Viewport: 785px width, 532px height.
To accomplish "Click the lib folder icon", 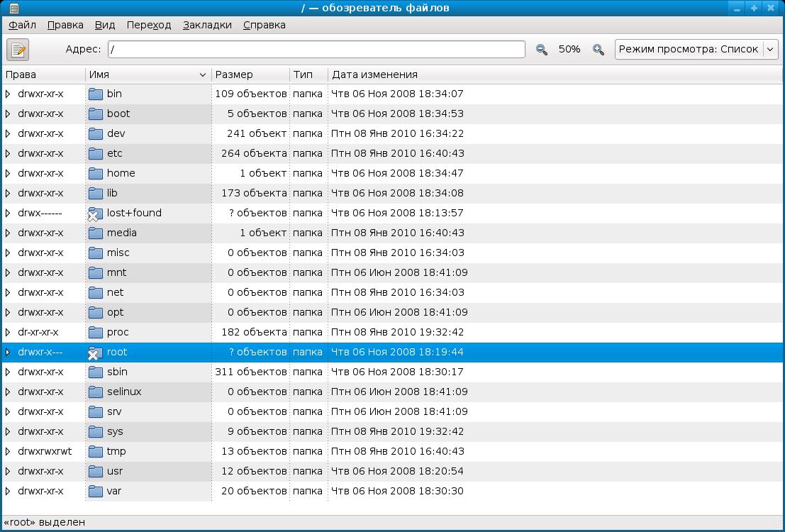I will (96, 194).
